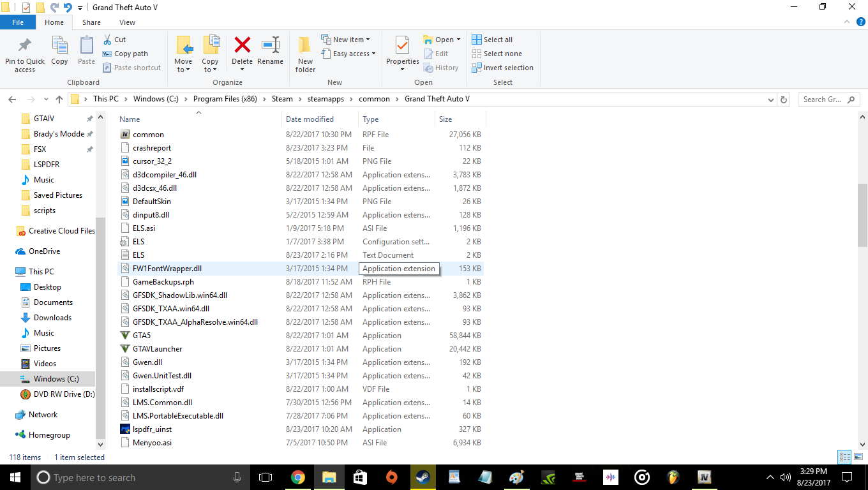
Task: Click the Delete red X icon
Action: [242, 46]
